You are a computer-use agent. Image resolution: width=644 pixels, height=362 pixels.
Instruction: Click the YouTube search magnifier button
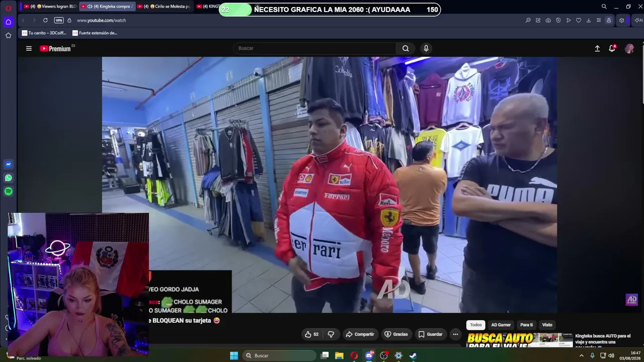coord(406,48)
